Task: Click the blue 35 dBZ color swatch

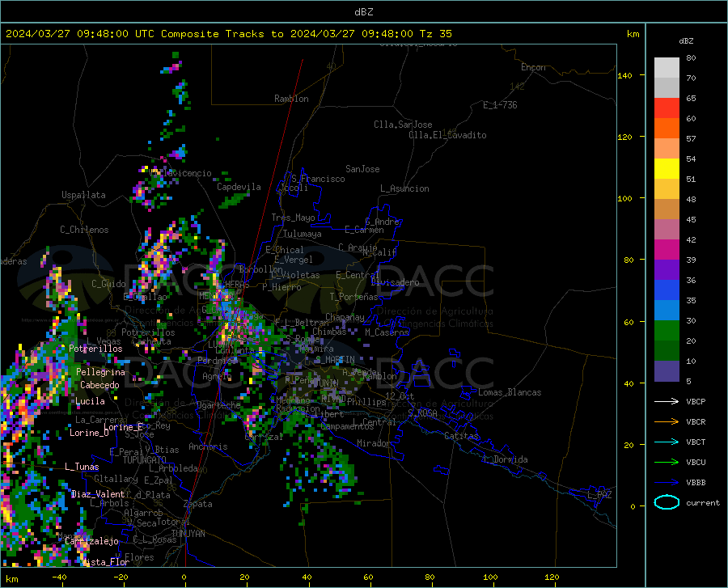Action: 667,290
